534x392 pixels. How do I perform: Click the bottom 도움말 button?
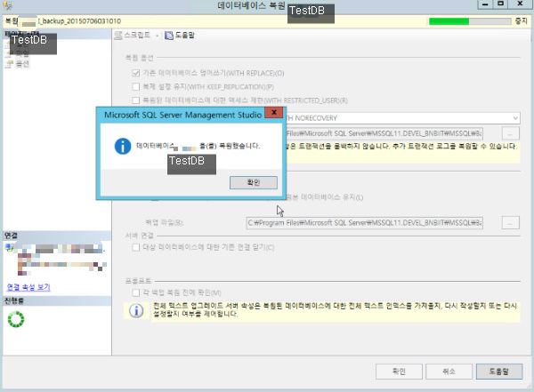(499, 372)
